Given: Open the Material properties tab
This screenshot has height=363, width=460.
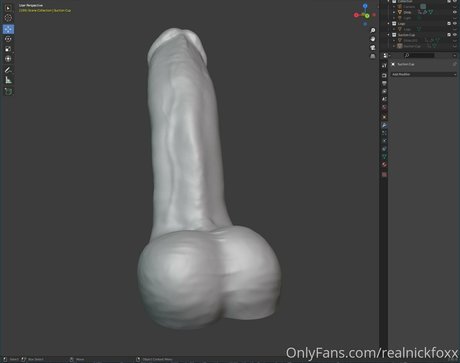Looking at the screenshot, I should (384, 165).
